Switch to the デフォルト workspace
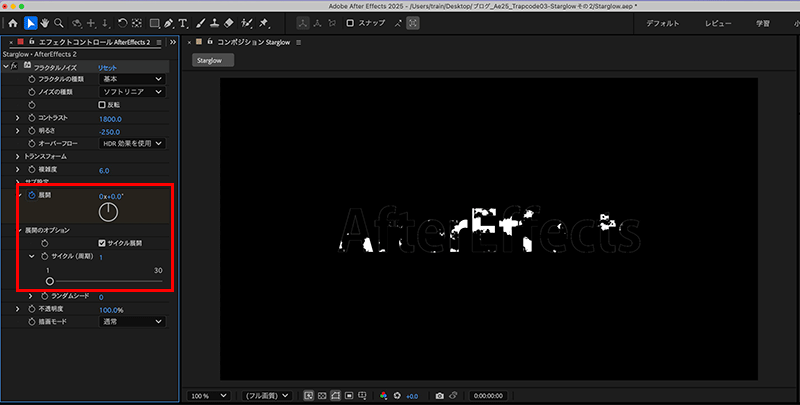This screenshot has width=800, height=405. tap(663, 23)
